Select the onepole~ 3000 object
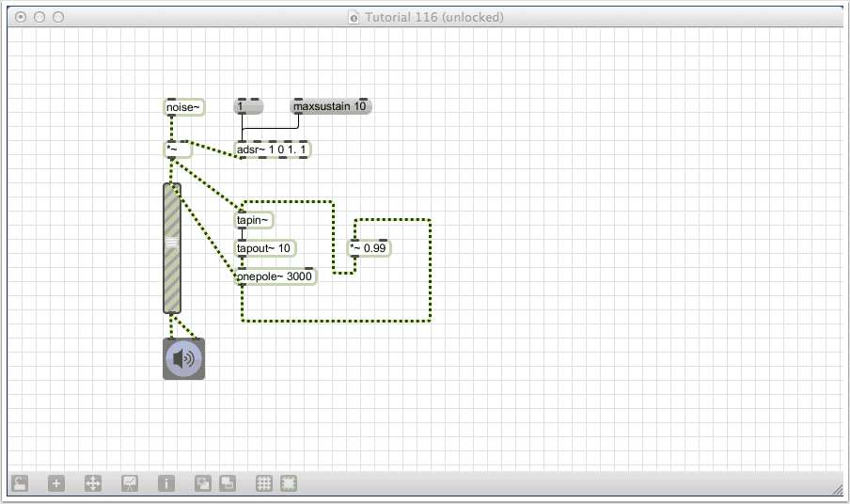The height and width of the screenshot is (504, 850). (275, 276)
